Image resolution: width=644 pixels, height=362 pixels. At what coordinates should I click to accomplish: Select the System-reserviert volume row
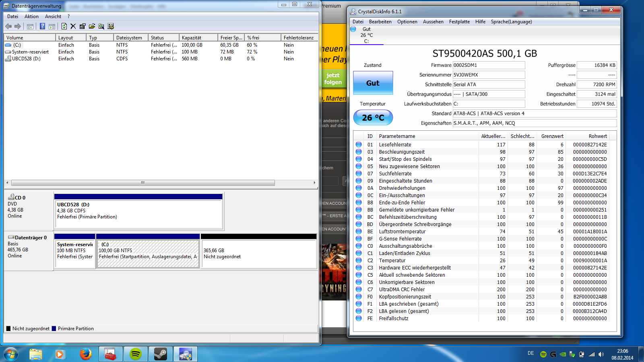tap(161, 52)
